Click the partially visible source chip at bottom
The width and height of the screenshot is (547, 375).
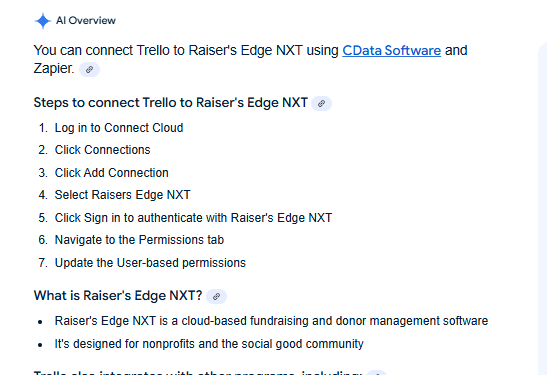click(x=377, y=373)
